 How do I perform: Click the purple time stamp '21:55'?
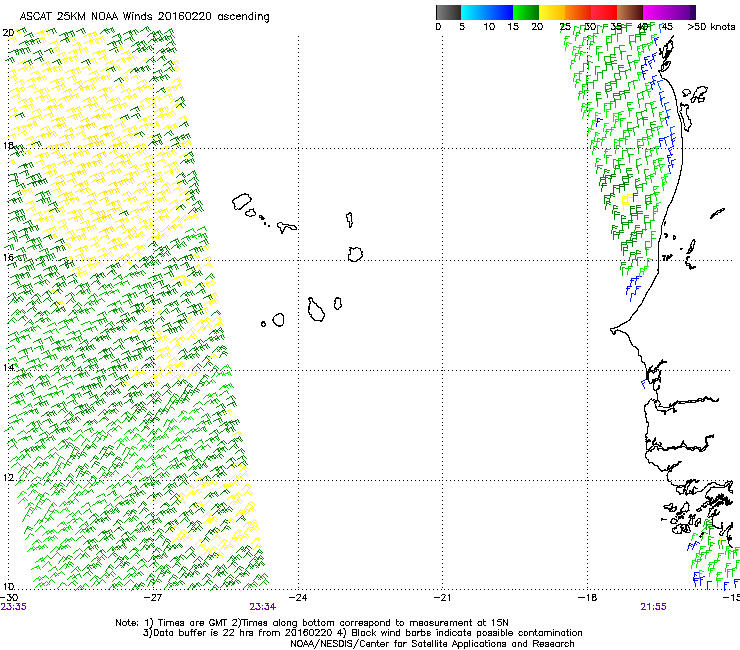(654, 607)
